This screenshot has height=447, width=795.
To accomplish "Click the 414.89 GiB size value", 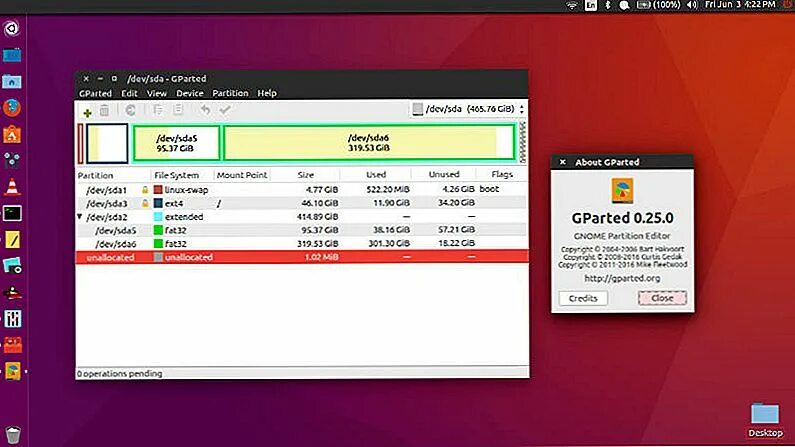I will (x=317, y=217).
